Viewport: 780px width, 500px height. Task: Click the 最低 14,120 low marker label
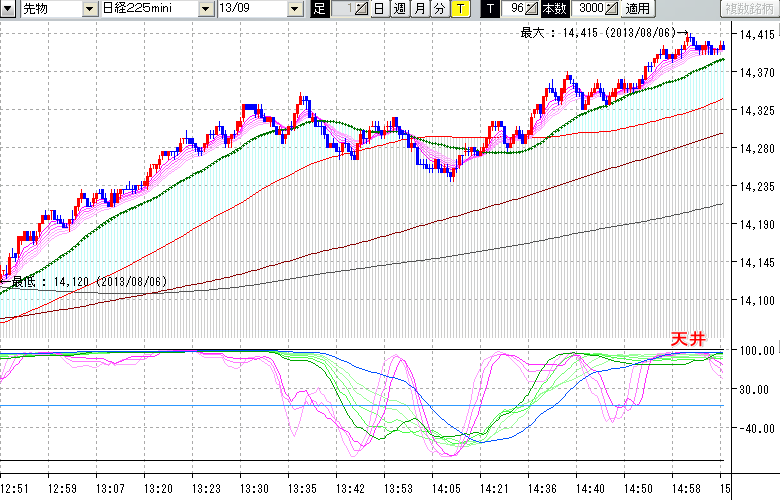click(x=88, y=282)
